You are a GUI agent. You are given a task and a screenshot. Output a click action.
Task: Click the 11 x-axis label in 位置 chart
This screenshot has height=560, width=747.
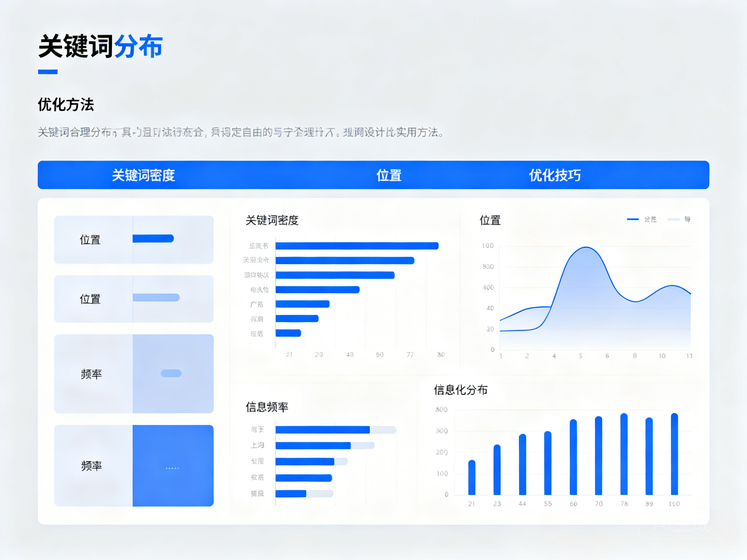pyautogui.click(x=689, y=356)
